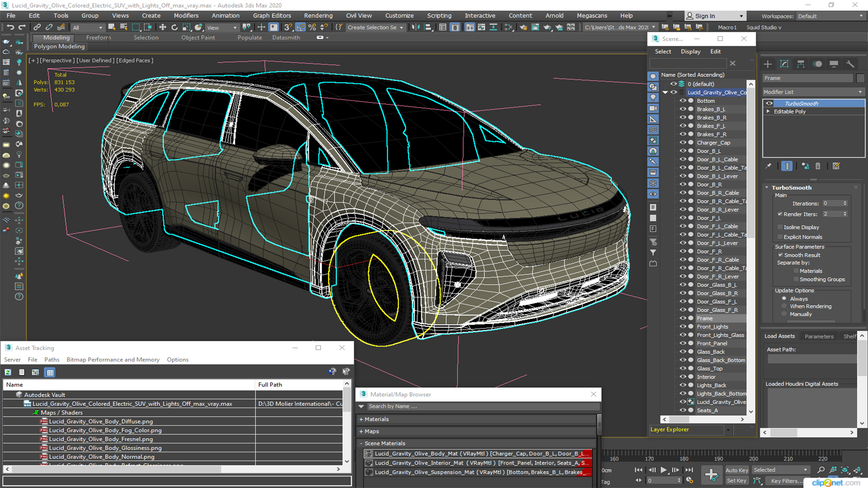Image resolution: width=868 pixels, height=488 pixels.
Task: Jump to the start frame
Action: [638, 470]
